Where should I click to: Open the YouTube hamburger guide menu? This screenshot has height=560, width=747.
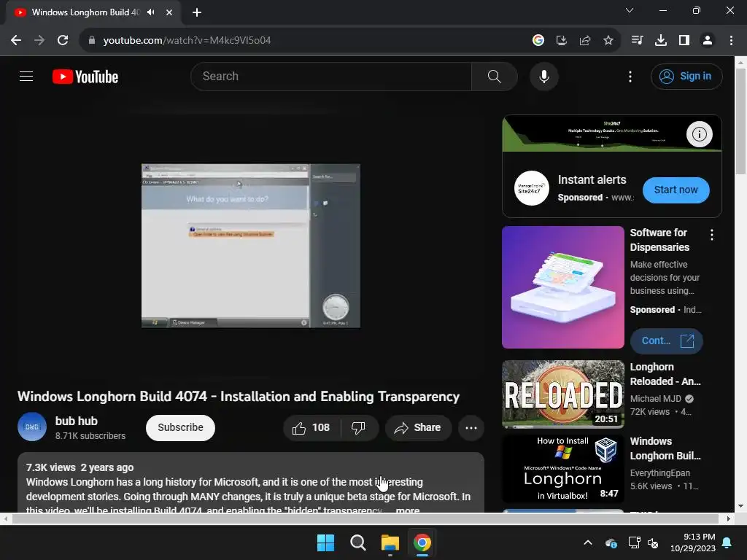tap(26, 76)
